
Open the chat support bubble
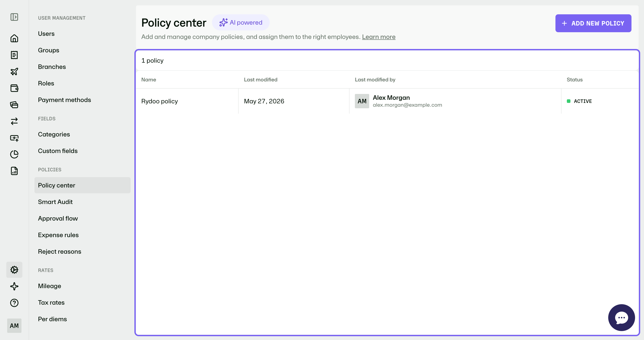point(621,317)
